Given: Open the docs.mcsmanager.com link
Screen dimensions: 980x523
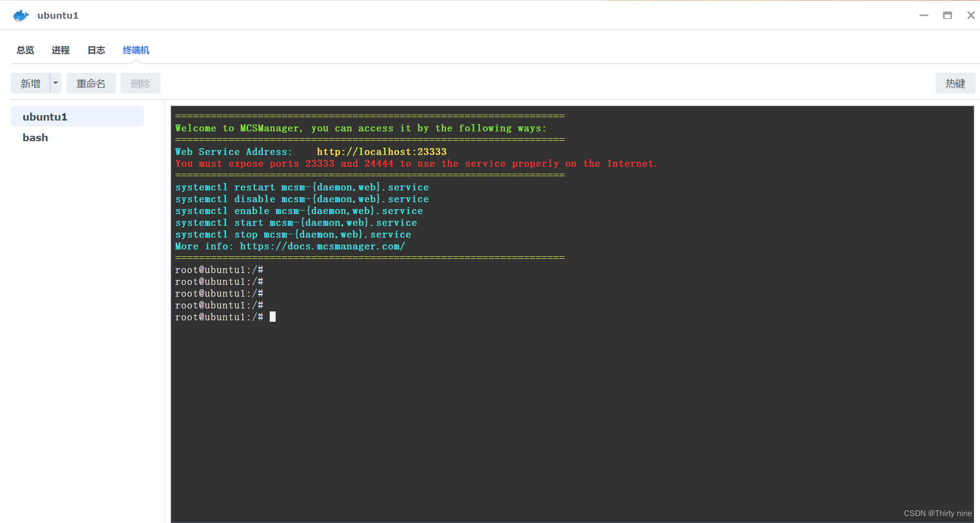Looking at the screenshot, I should (x=322, y=246).
